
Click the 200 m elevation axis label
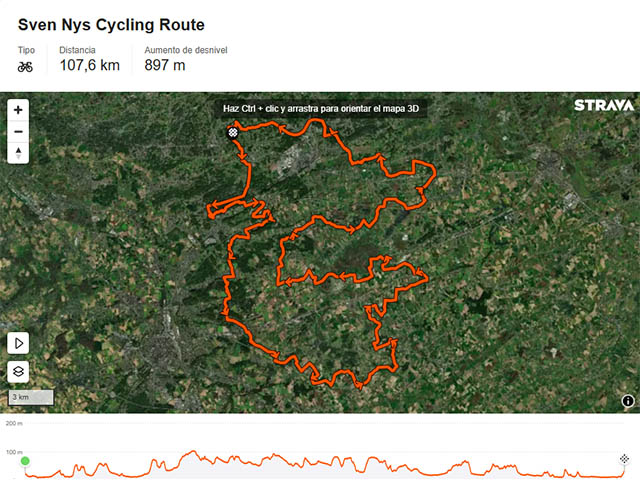[x=14, y=424]
